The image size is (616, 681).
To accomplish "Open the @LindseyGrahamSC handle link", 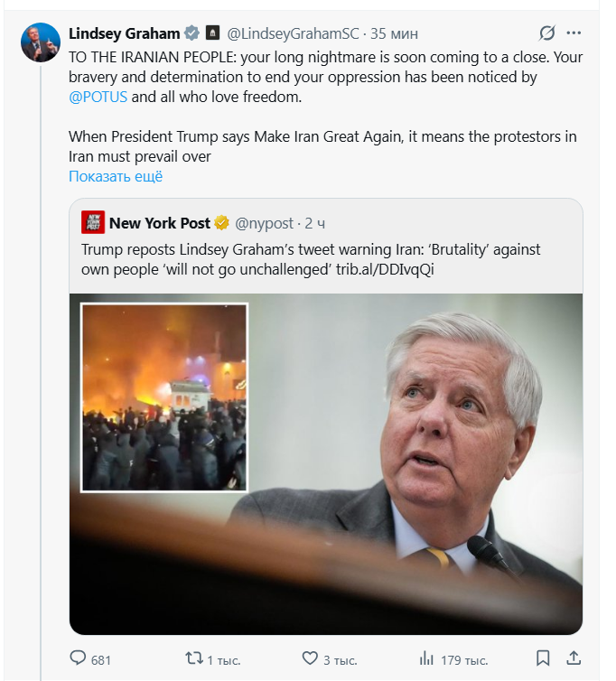I will point(292,33).
